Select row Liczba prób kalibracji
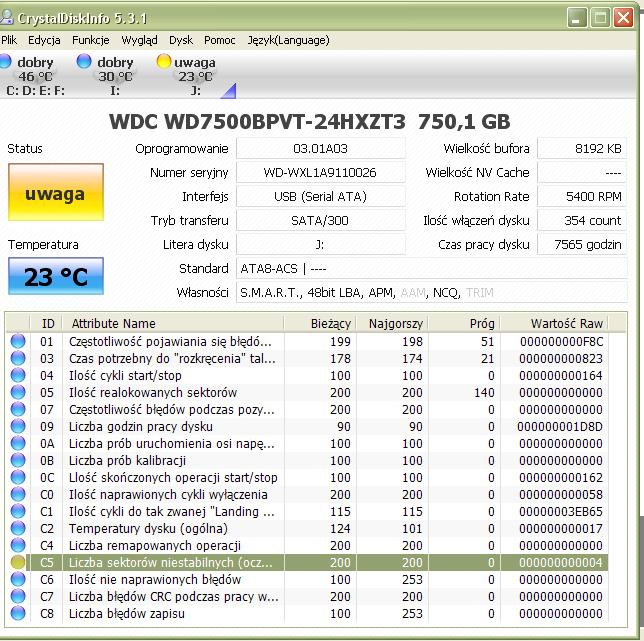 pos(307,460)
